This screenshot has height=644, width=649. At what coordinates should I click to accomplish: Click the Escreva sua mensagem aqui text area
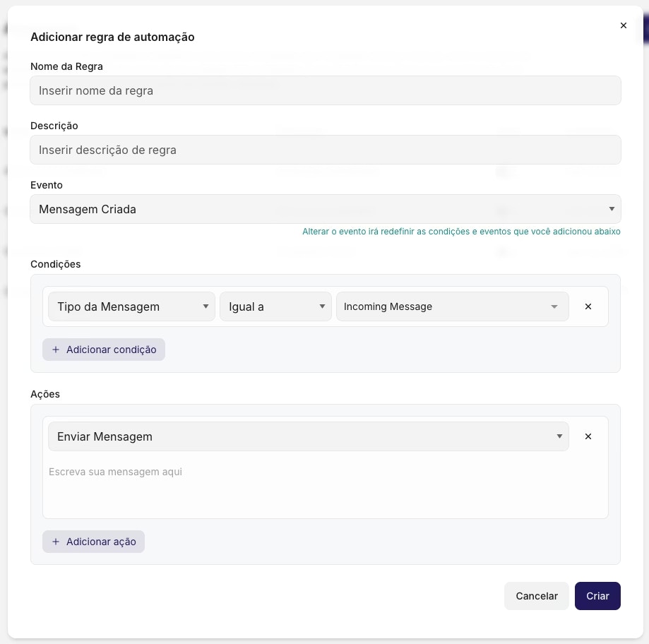coord(325,487)
